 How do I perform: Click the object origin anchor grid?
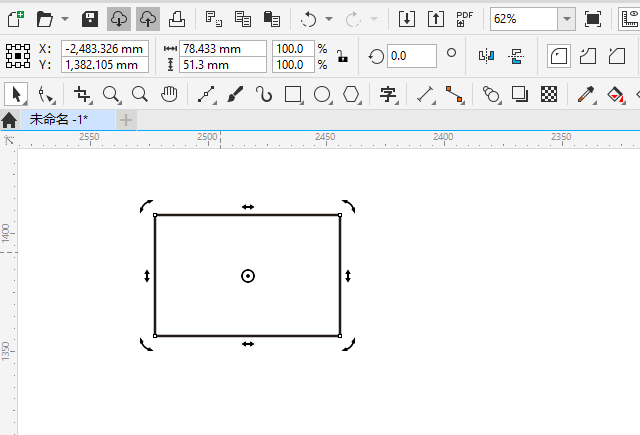pyautogui.click(x=18, y=56)
